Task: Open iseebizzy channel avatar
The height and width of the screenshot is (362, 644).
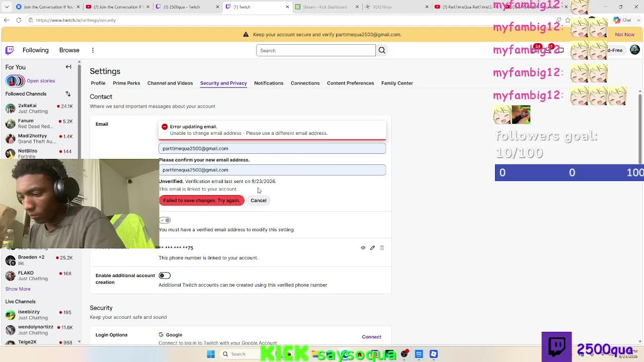Action: [10, 315]
